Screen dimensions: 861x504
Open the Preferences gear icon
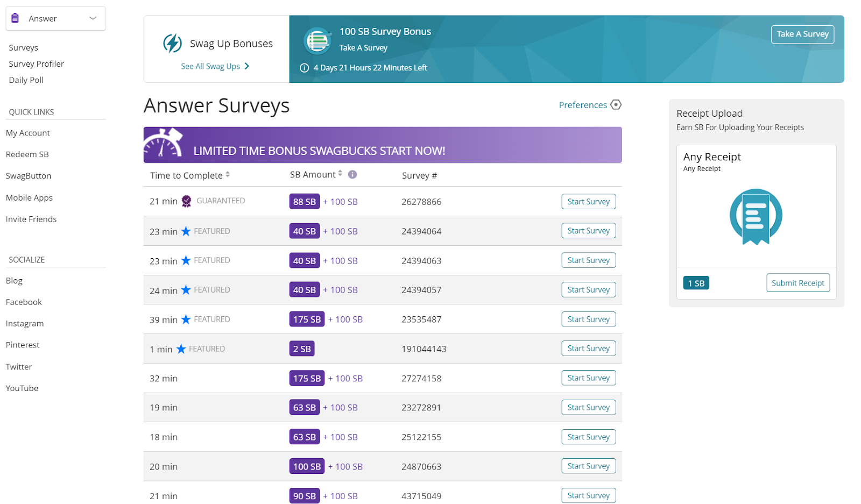[x=616, y=105]
